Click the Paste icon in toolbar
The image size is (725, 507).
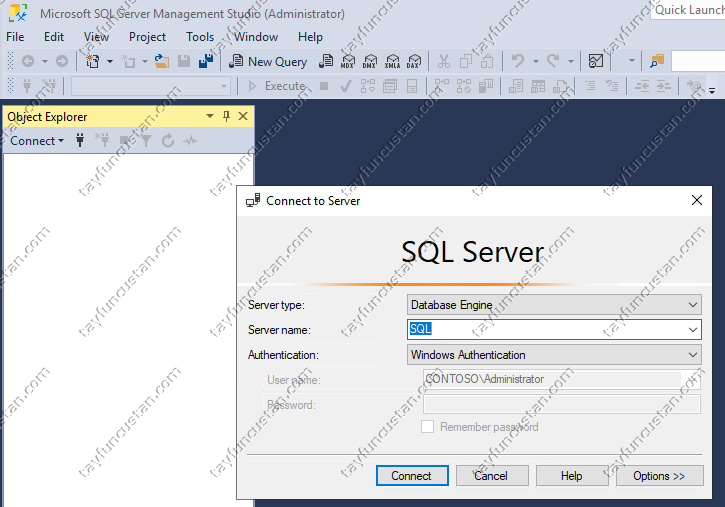coord(487,61)
